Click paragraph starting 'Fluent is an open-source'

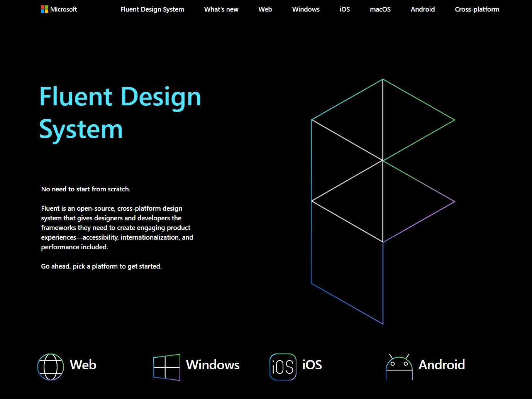click(x=117, y=228)
